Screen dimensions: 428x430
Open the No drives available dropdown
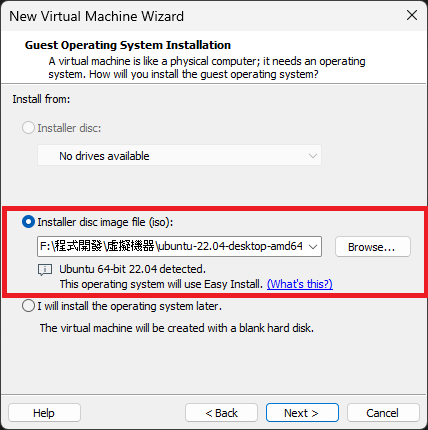point(179,155)
